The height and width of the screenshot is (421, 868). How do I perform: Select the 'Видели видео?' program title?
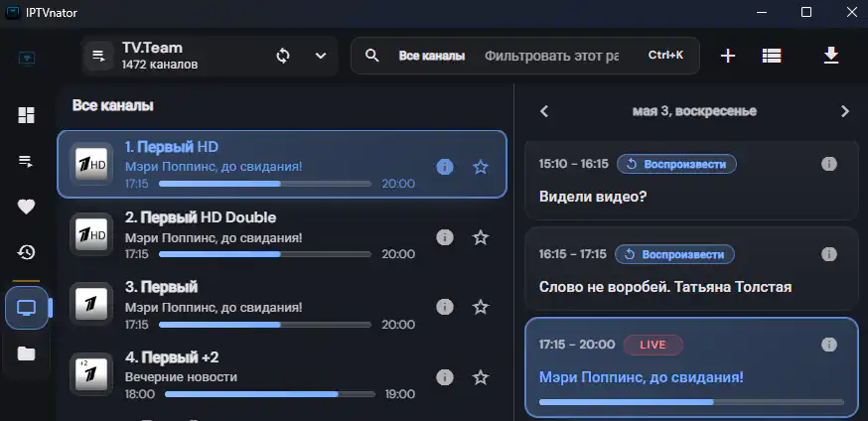coord(593,197)
